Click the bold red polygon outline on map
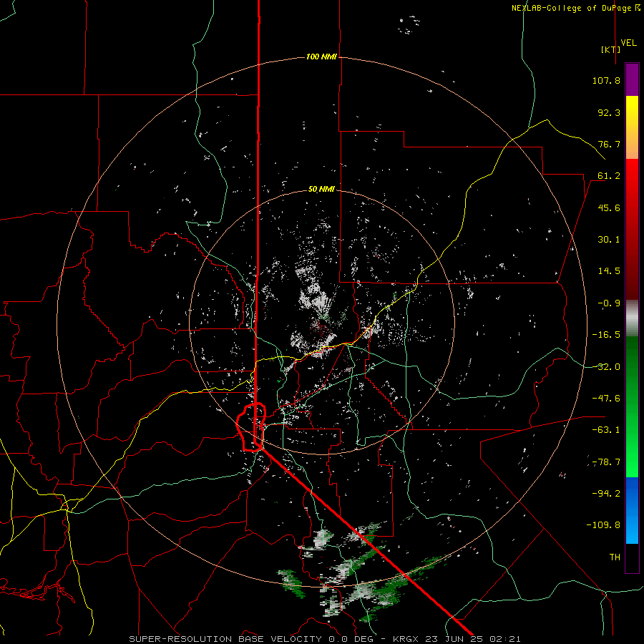This screenshot has width=644, height=644. [251, 427]
